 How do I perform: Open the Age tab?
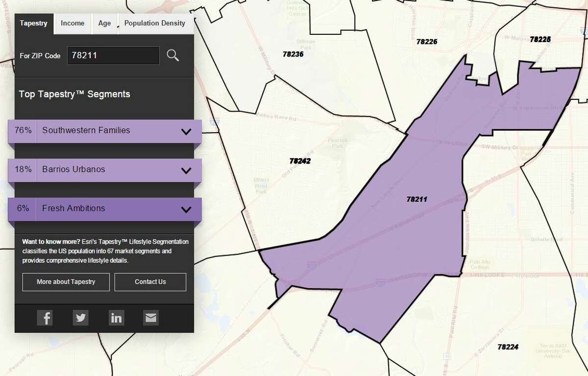pos(104,23)
